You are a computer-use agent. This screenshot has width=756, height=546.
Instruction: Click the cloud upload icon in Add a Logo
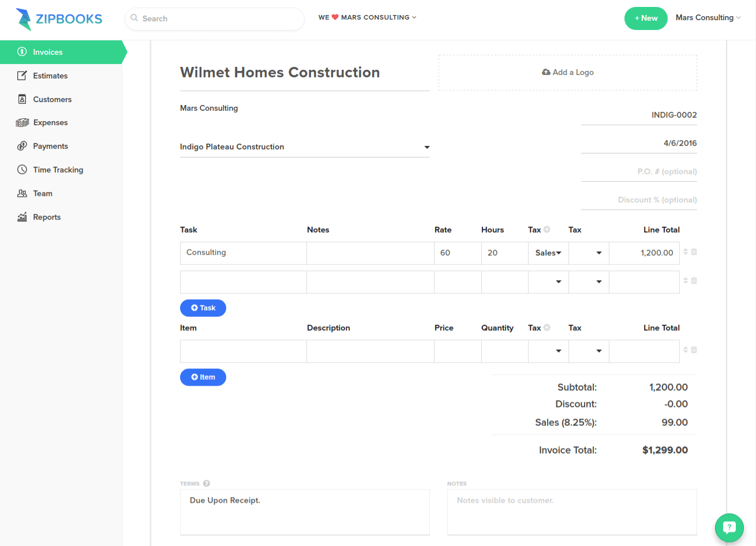click(546, 72)
